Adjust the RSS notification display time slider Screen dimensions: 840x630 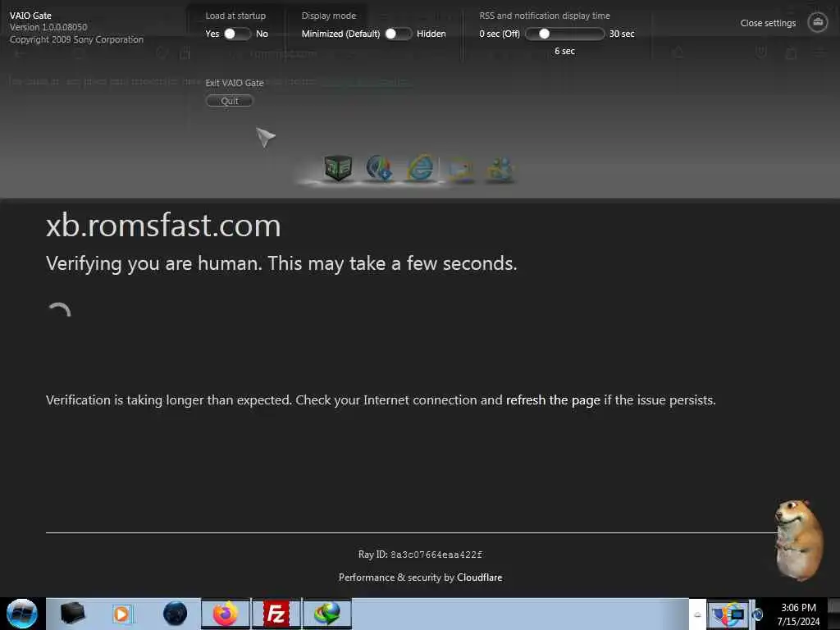pos(564,34)
